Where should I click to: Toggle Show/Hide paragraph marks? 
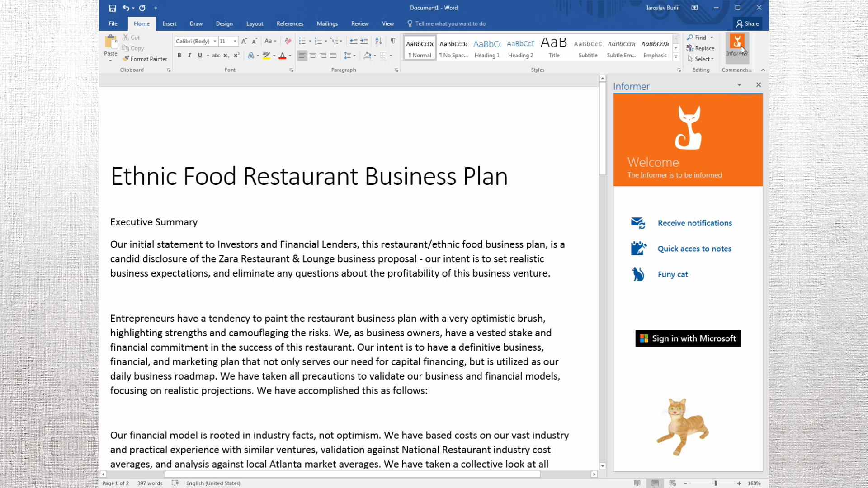(x=393, y=41)
